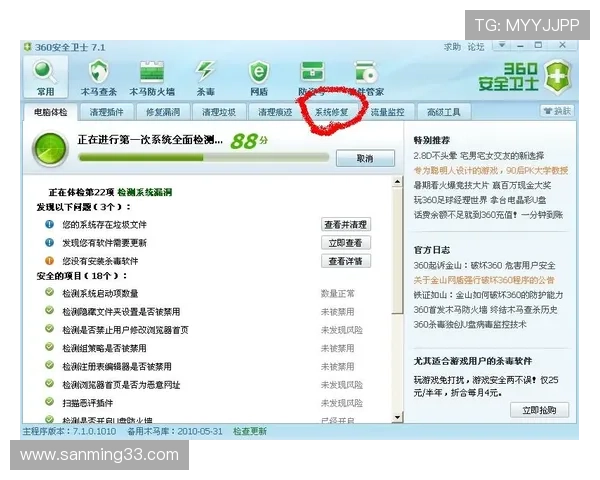Click the scan progress bar
Viewport: 600px width, 480px height.
coord(204,157)
